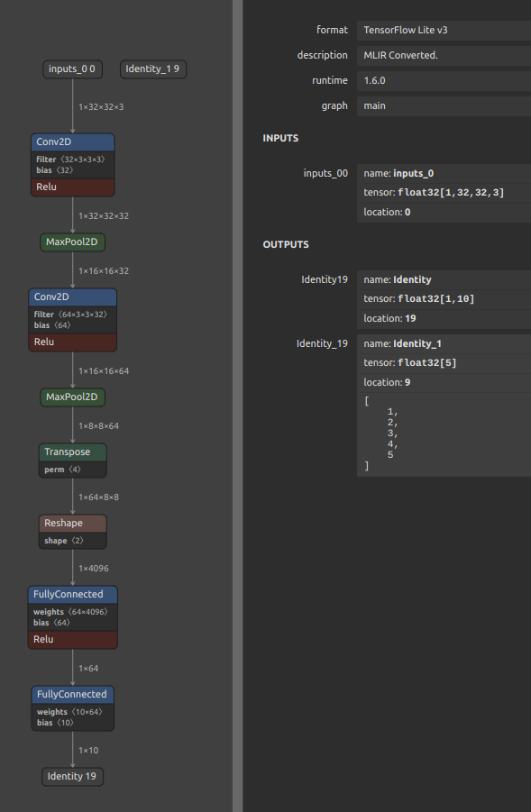Click the name: inputs_0 row
The image size is (531, 812).
click(x=444, y=173)
